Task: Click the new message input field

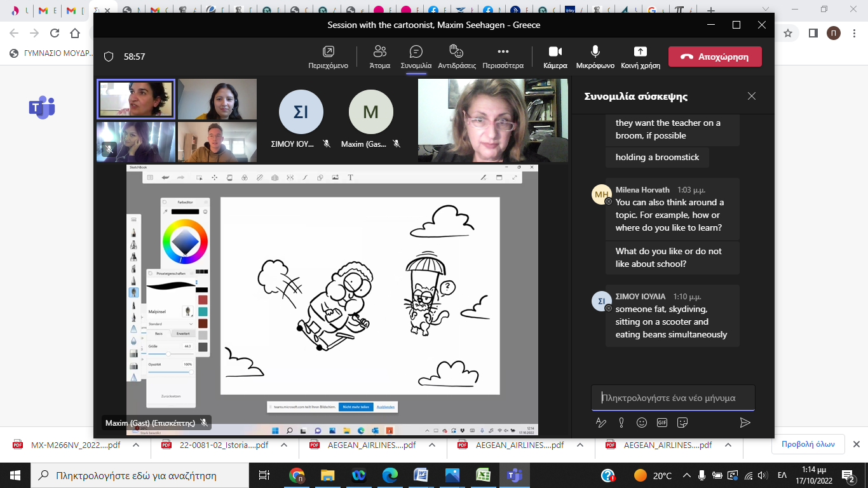Action: pos(672,398)
